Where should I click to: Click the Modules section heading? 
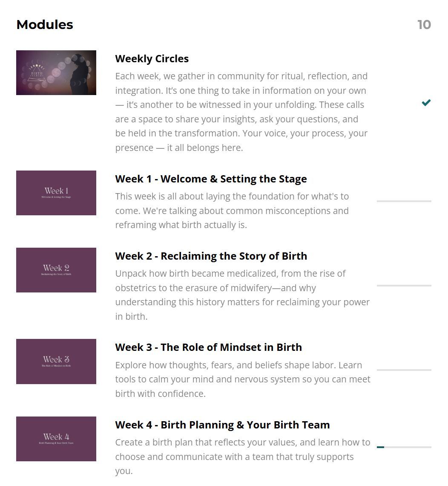point(45,25)
